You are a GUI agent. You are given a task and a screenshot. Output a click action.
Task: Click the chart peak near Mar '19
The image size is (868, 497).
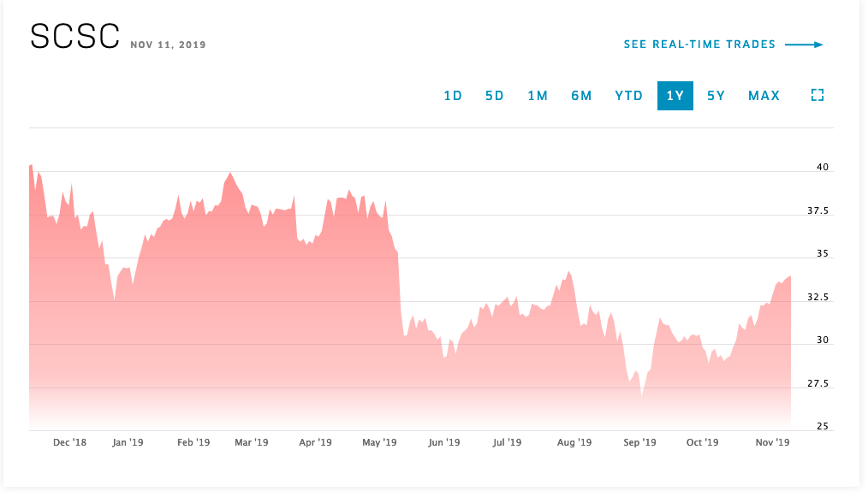point(229,175)
